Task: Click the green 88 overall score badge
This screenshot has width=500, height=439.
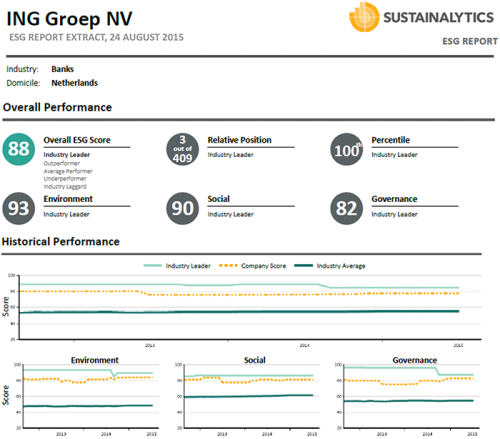Action: click(19, 149)
